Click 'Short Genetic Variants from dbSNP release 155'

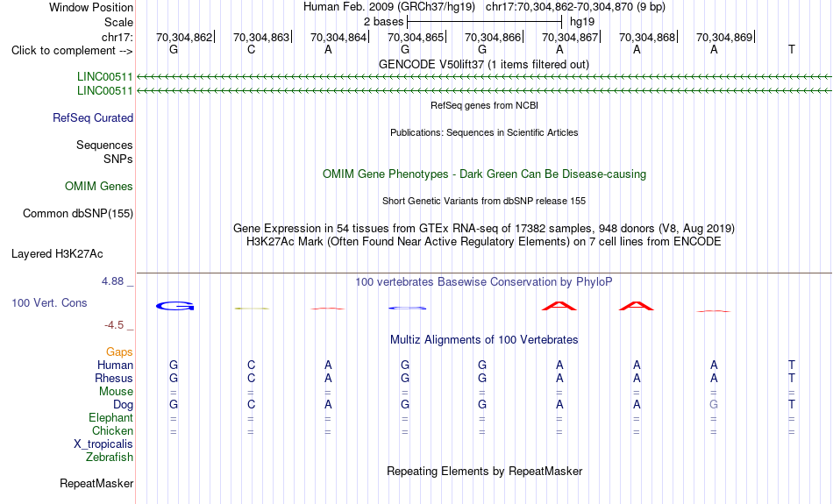484,201
